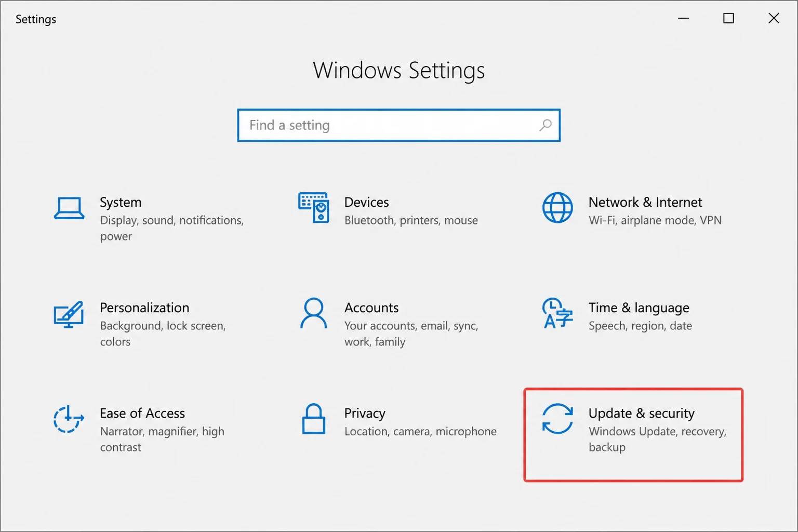Click 'Narrator, magnifier, high contrast' text
The width and height of the screenshot is (798, 532).
click(x=162, y=439)
